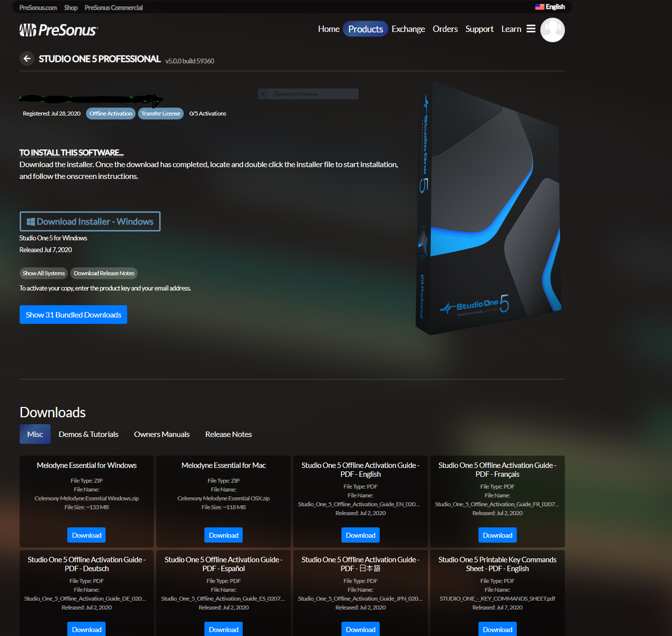Click Show All Systems
672x636 pixels.
tap(44, 273)
